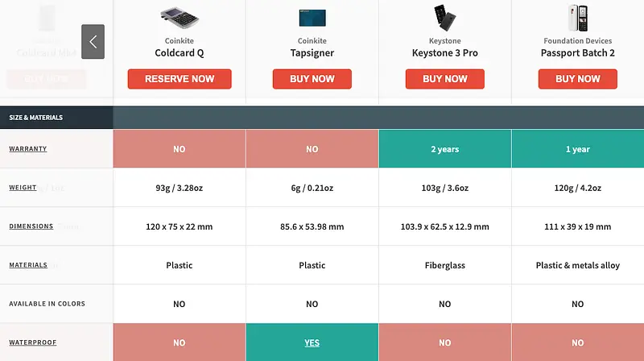Open Passport Batch 2 title link
644x361 pixels.
[x=577, y=54]
